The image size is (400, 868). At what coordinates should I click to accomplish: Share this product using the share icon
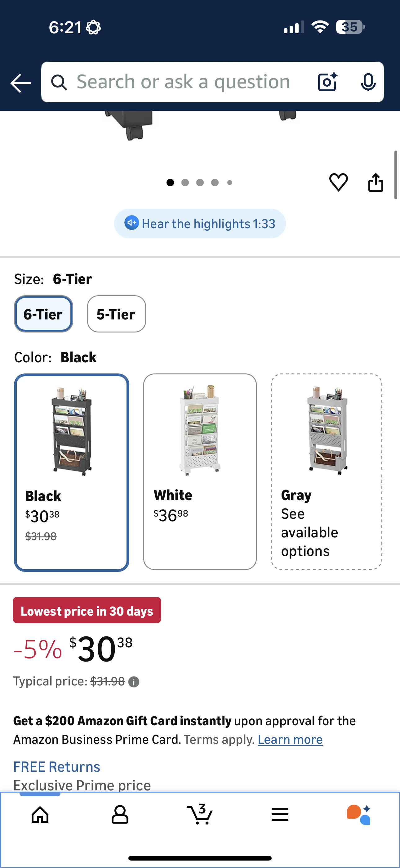(x=376, y=182)
